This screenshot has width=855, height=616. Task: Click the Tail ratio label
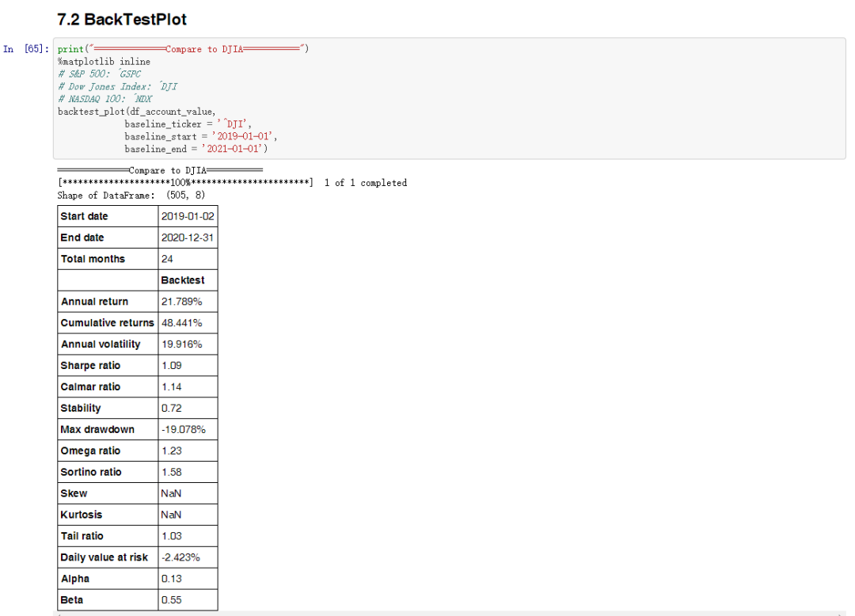(108, 536)
